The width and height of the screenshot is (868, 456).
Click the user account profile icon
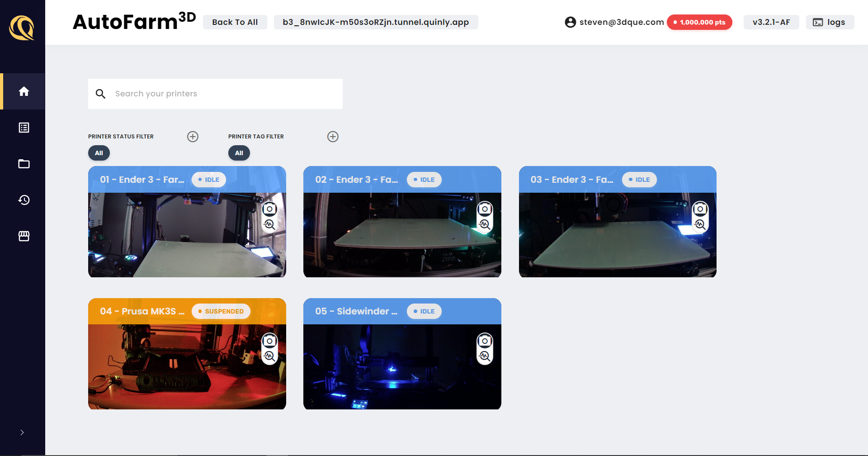[x=570, y=22]
